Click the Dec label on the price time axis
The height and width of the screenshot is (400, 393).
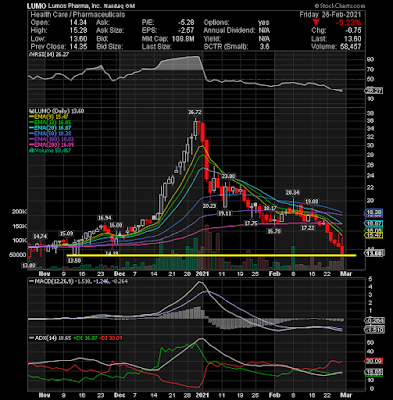pos(119,273)
